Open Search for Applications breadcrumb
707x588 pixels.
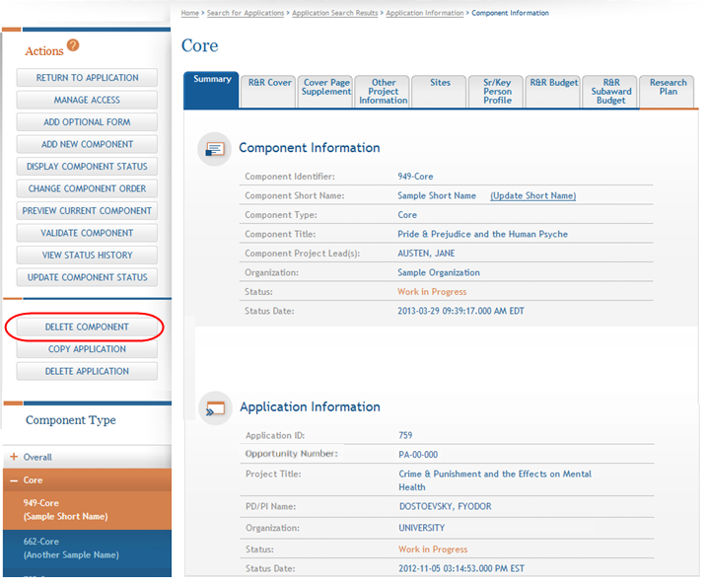[x=246, y=13]
